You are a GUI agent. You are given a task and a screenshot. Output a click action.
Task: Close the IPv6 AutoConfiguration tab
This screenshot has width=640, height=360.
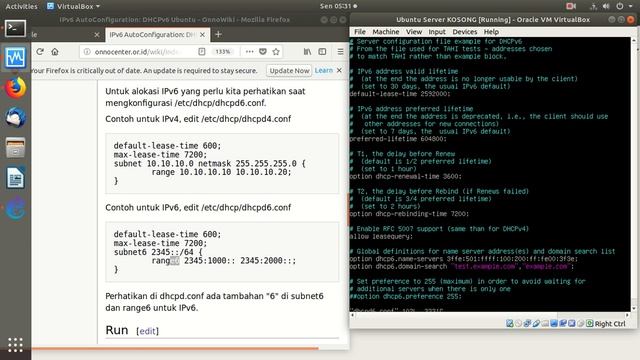point(202,35)
